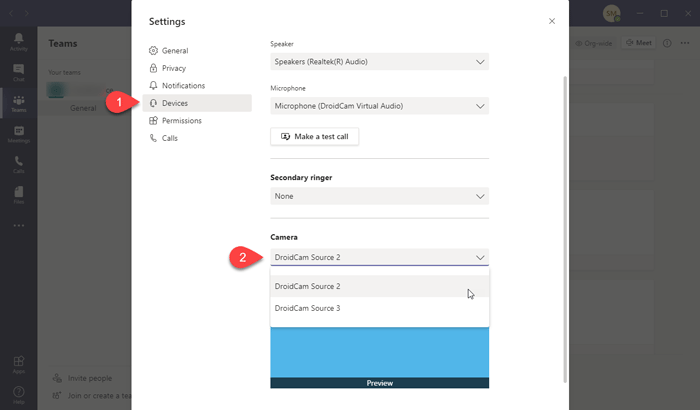700x410 pixels.
Task: Go forward with the history forward arrow
Action: click(x=27, y=13)
